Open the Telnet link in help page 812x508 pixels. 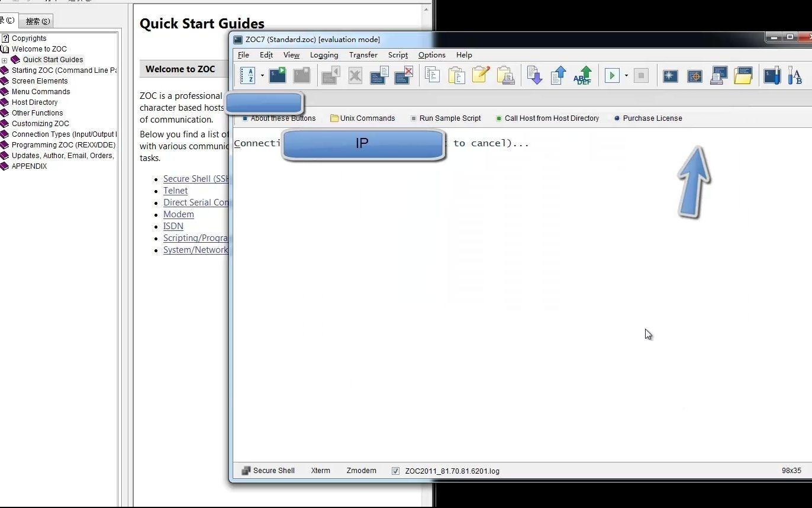(175, 191)
